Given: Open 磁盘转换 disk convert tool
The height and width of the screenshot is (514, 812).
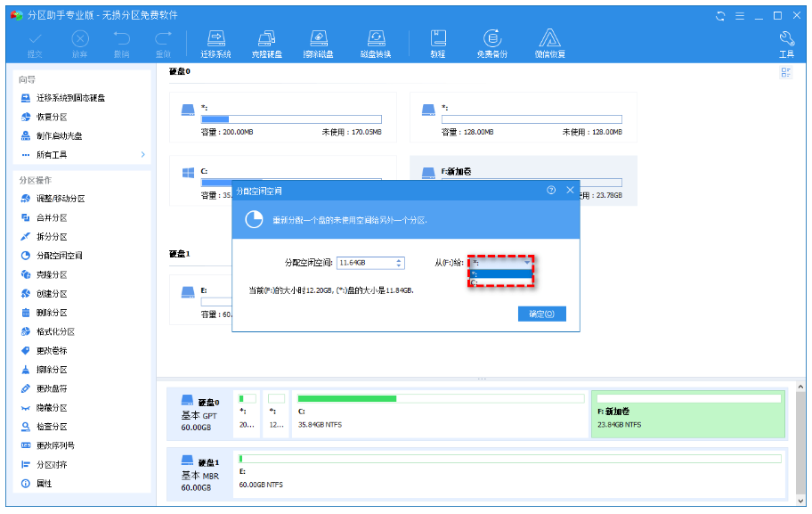Looking at the screenshot, I should 376,45.
